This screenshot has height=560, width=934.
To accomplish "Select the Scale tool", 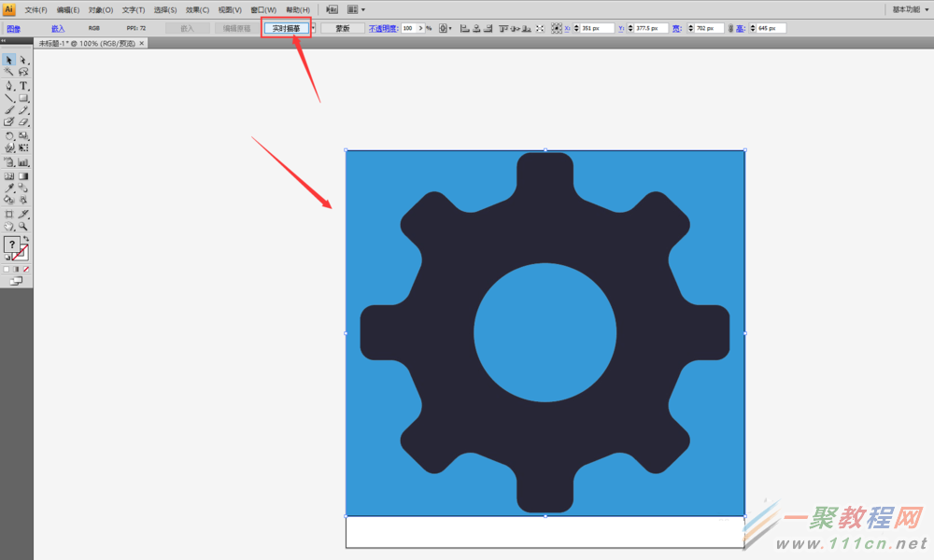I will click(x=23, y=136).
